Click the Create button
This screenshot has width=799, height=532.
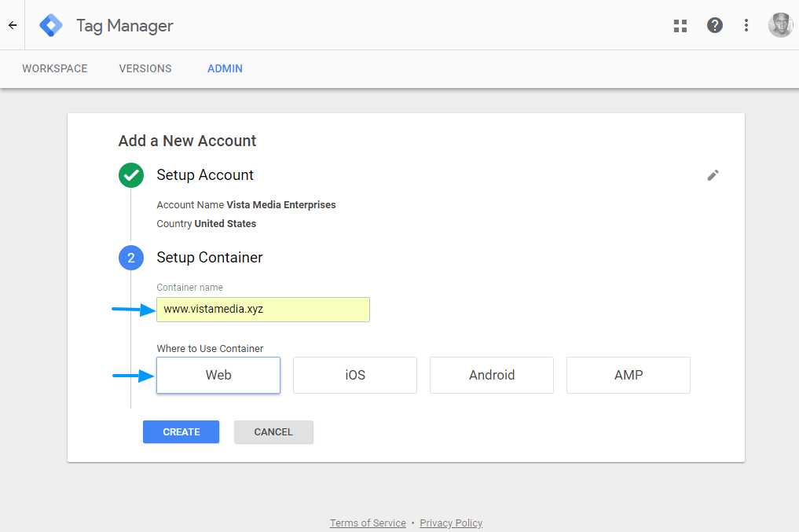click(181, 431)
